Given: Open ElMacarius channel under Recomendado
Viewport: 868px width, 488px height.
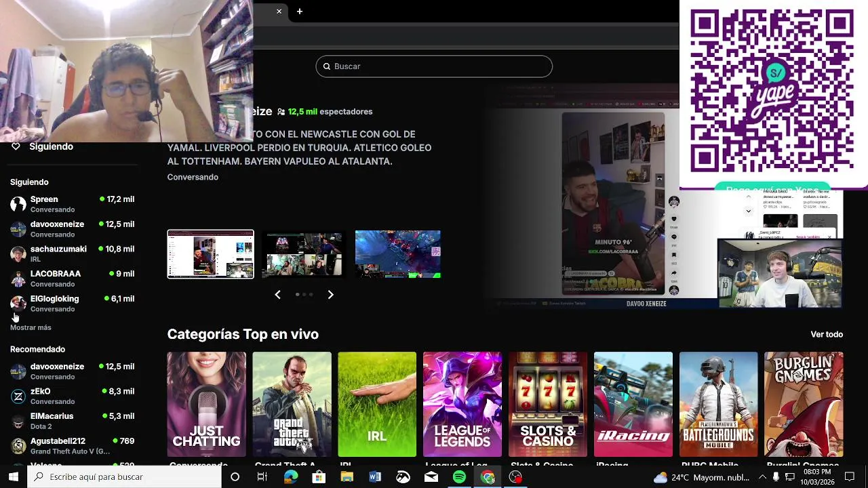Looking at the screenshot, I should point(73,421).
